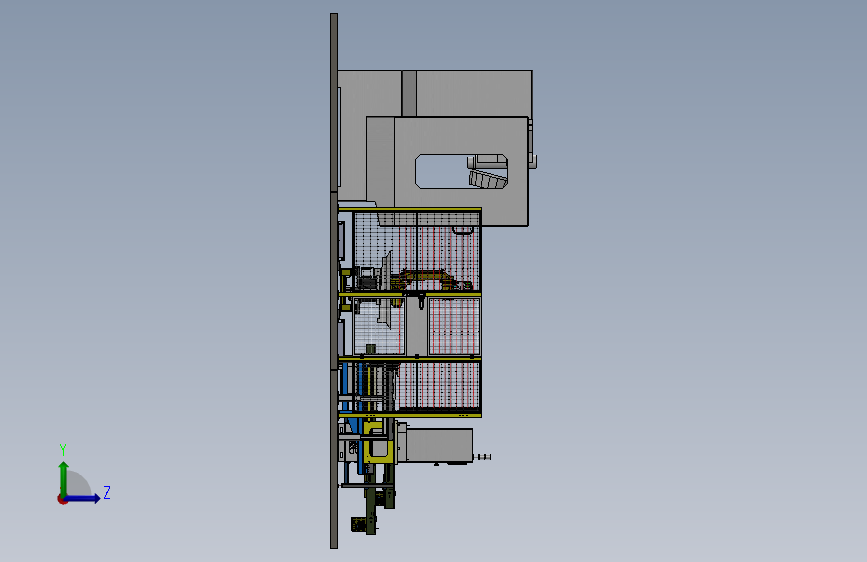
Task: Click the blue Z axis of the triad
Action: (x=83, y=498)
